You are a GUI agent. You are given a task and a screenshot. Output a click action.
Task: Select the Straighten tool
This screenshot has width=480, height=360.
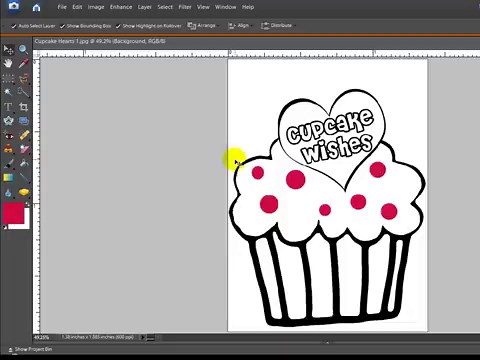pyautogui.click(x=23, y=121)
